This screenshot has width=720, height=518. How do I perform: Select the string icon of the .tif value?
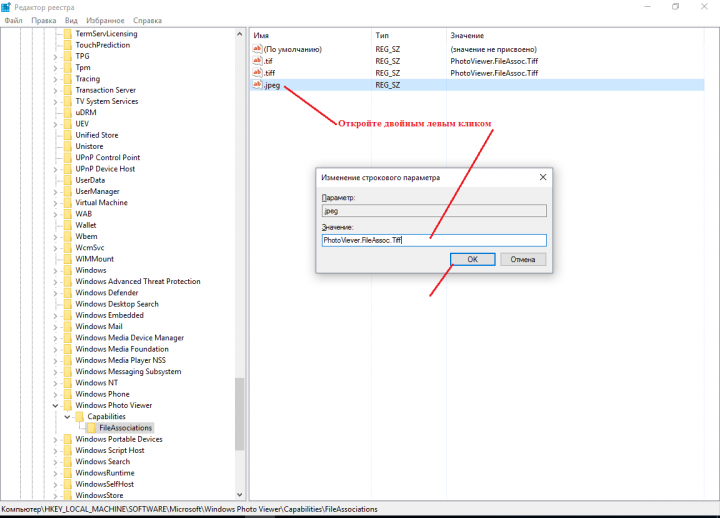point(257,61)
